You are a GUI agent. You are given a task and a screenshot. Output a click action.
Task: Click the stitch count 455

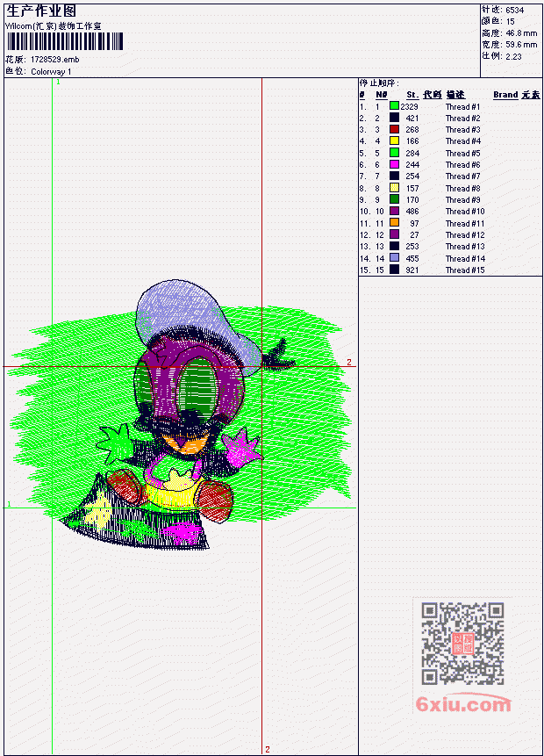(x=412, y=259)
